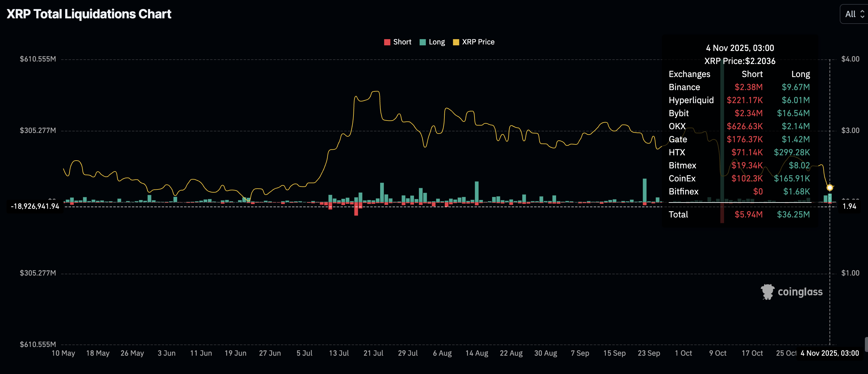
Task: Click the Total row in the tooltip
Action: (678, 214)
